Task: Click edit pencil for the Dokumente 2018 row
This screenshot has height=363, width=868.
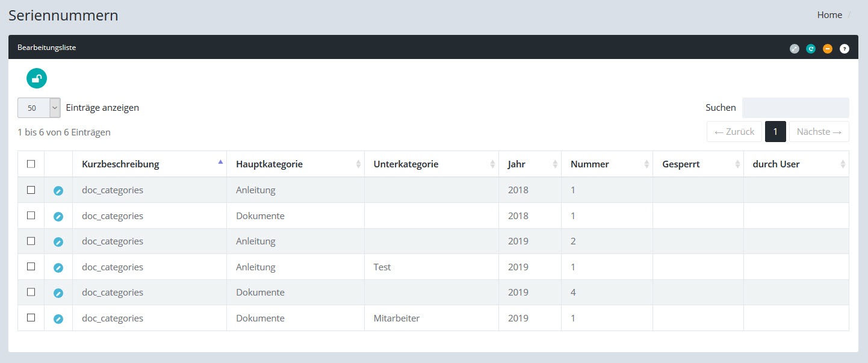Action: pos(58,217)
